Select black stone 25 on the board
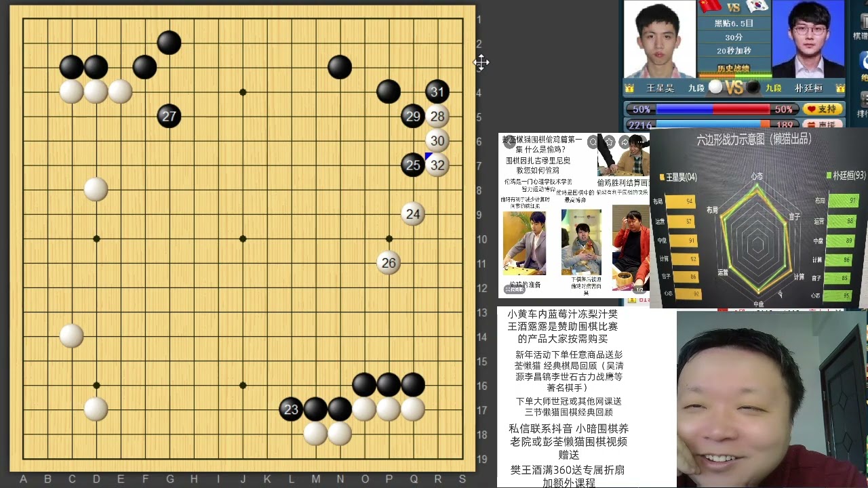 click(413, 165)
